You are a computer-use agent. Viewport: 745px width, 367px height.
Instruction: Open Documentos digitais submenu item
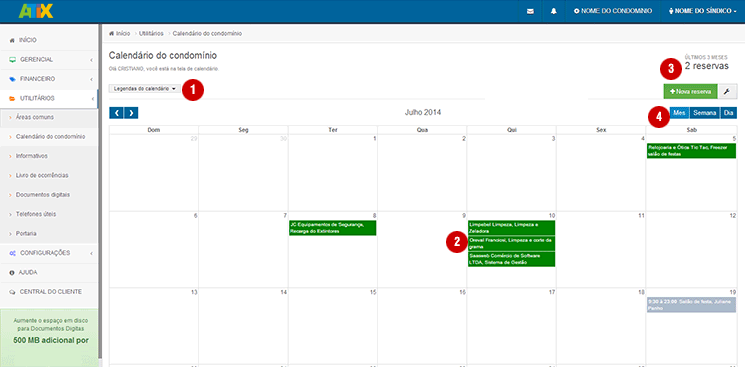[x=48, y=195]
